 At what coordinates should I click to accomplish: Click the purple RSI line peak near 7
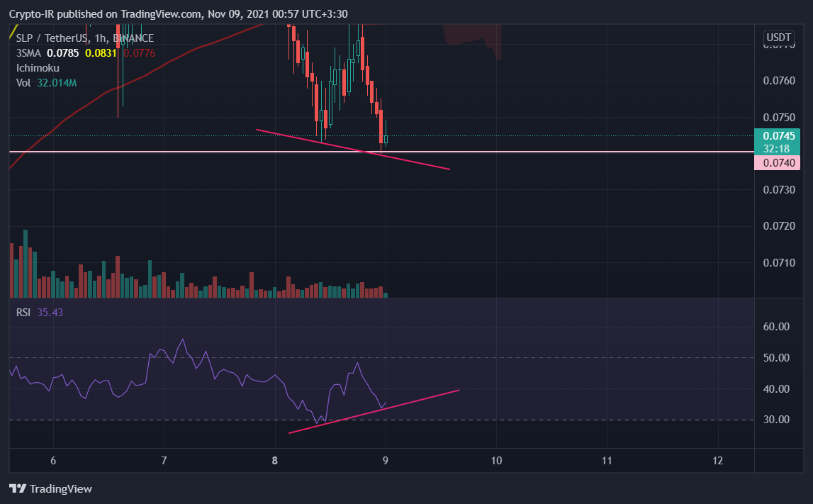click(x=182, y=340)
